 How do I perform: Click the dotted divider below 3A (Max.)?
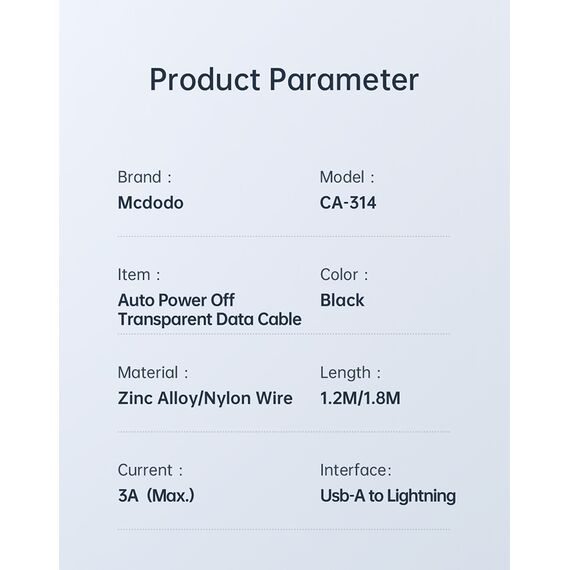[284, 530]
